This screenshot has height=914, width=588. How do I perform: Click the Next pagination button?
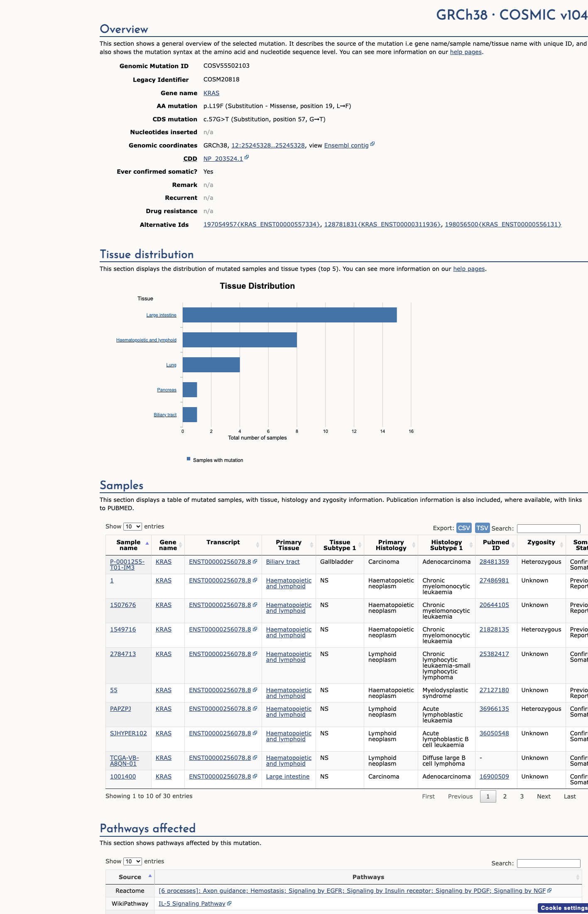[544, 796]
